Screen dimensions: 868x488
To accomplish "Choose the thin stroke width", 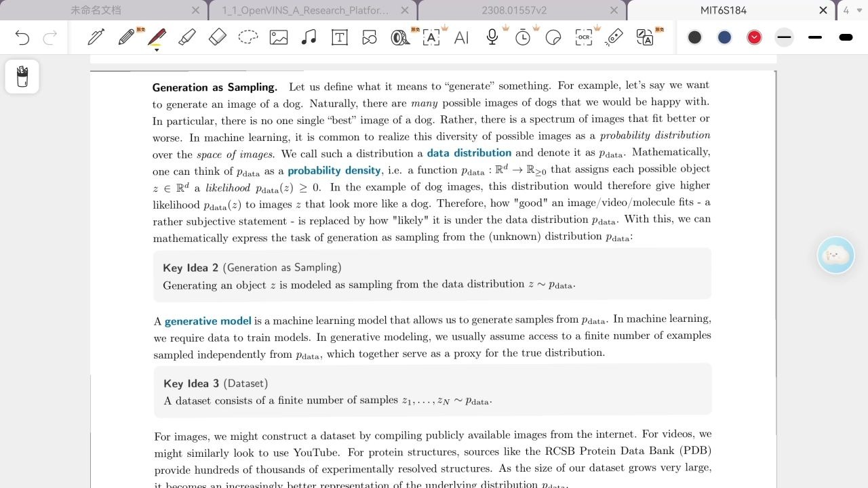I will tap(785, 37).
